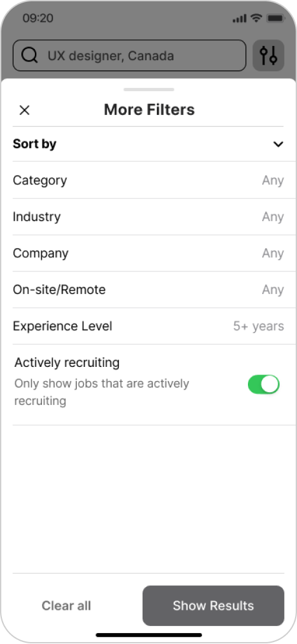Tap the battery icon in status bar
This screenshot has height=644, width=297.
275,18
